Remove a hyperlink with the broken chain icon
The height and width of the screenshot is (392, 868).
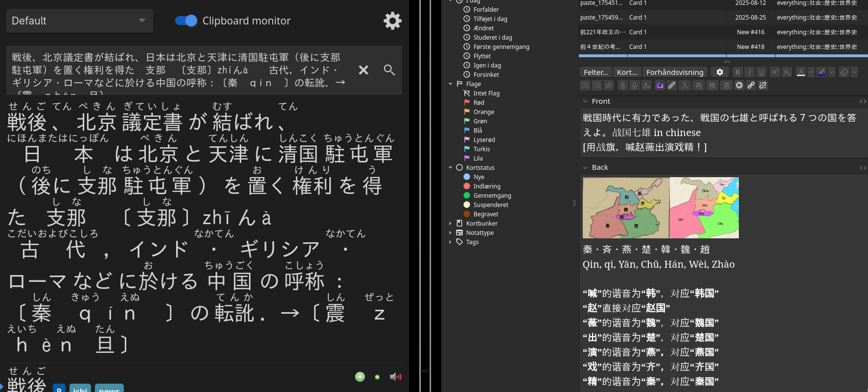[763, 85]
